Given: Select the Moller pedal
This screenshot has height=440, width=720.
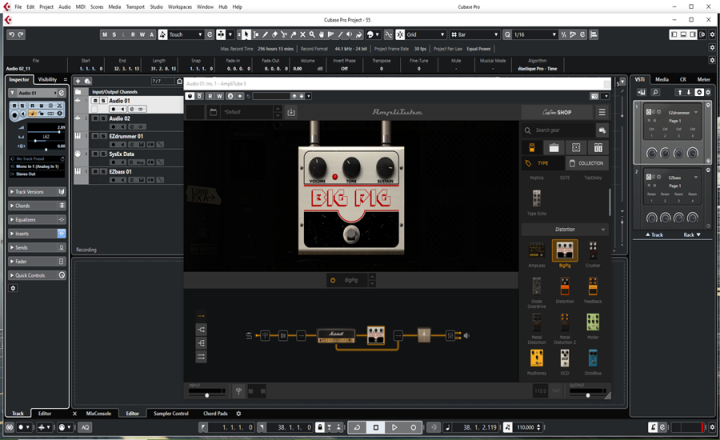Looking at the screenshot, I should 593,322.
